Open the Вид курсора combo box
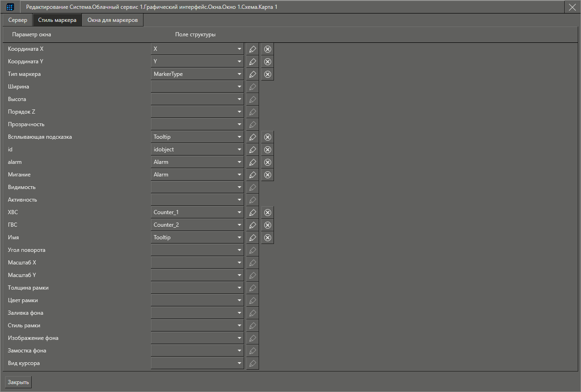 239,363
